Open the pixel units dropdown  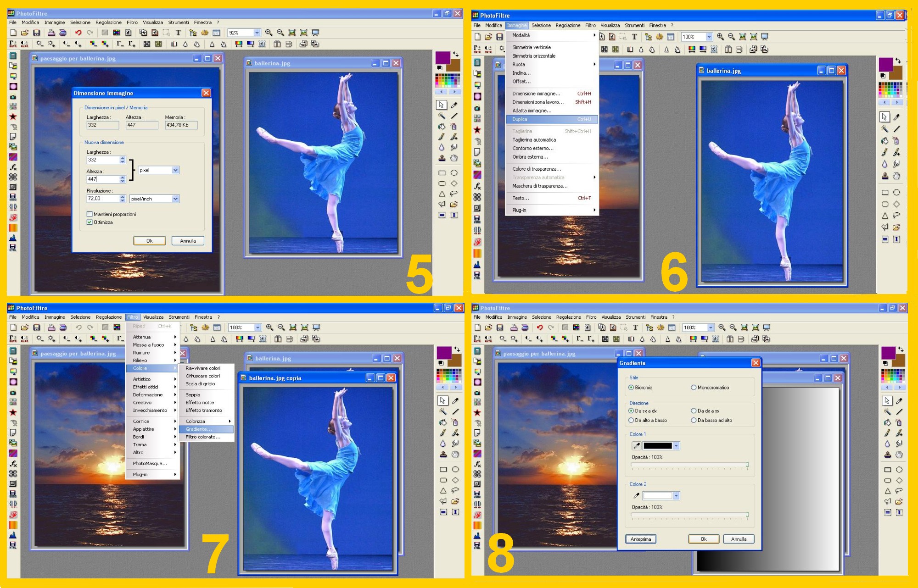coord(175,170)
